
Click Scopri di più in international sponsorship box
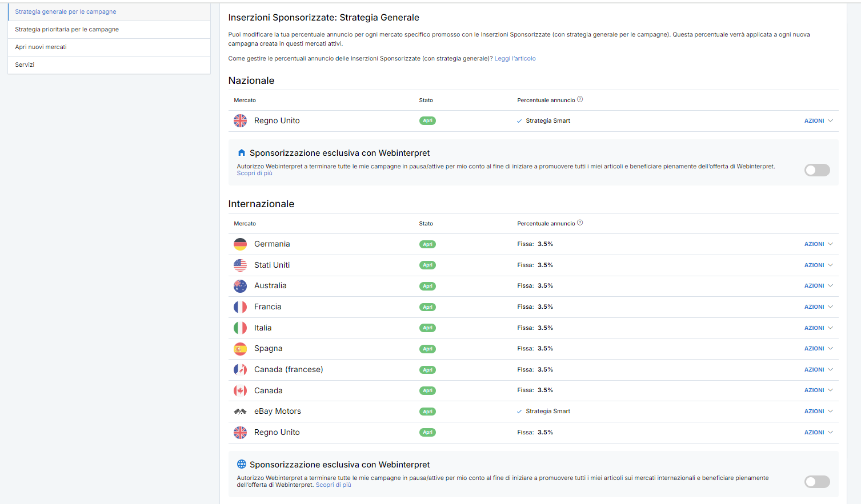coord(333,485)
